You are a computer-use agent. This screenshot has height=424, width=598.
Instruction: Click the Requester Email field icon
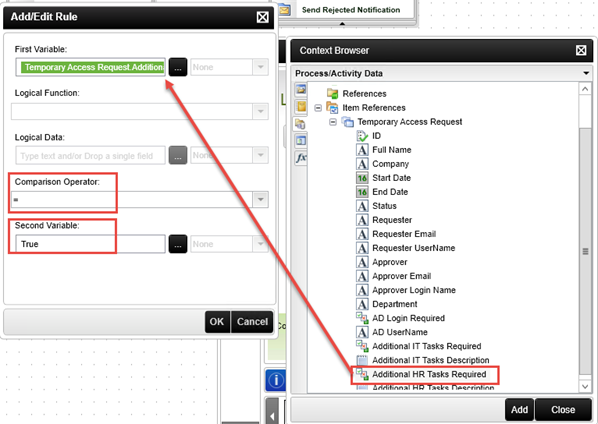coord(362,234)
